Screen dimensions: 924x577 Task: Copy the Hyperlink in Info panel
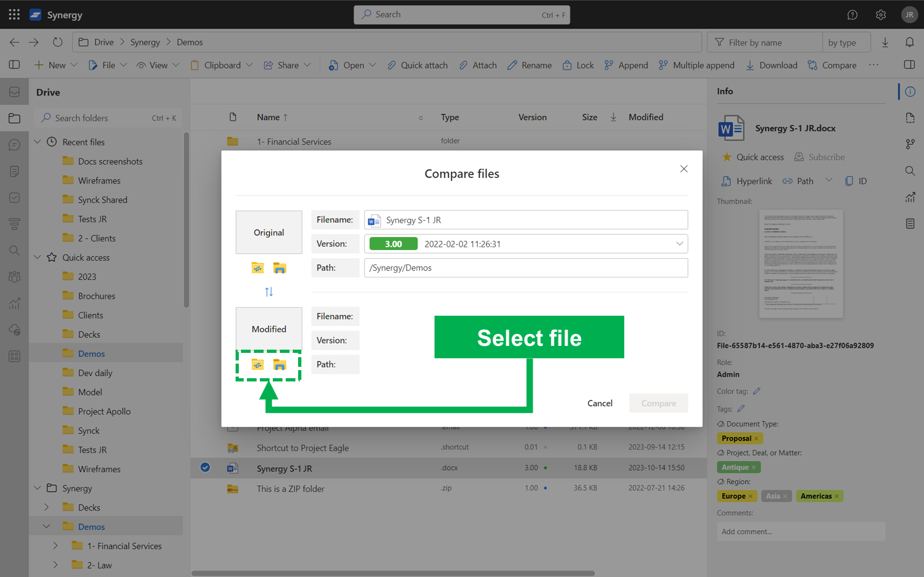[x=747, y=181]
